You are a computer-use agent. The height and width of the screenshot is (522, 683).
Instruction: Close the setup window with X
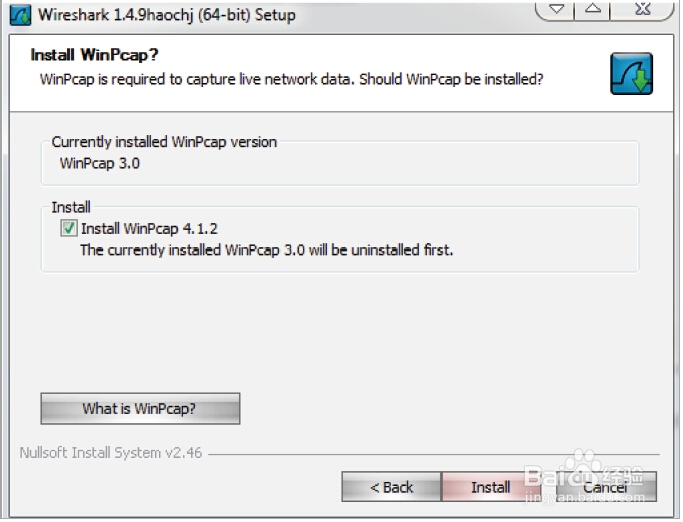coord(647,9)
